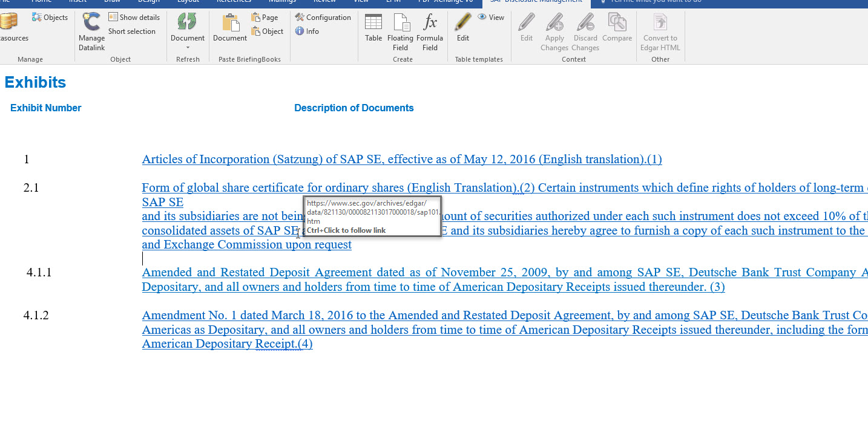Click the Manage Datalink button
Viewport: 868px width, 436px height.
click(91, 32)
